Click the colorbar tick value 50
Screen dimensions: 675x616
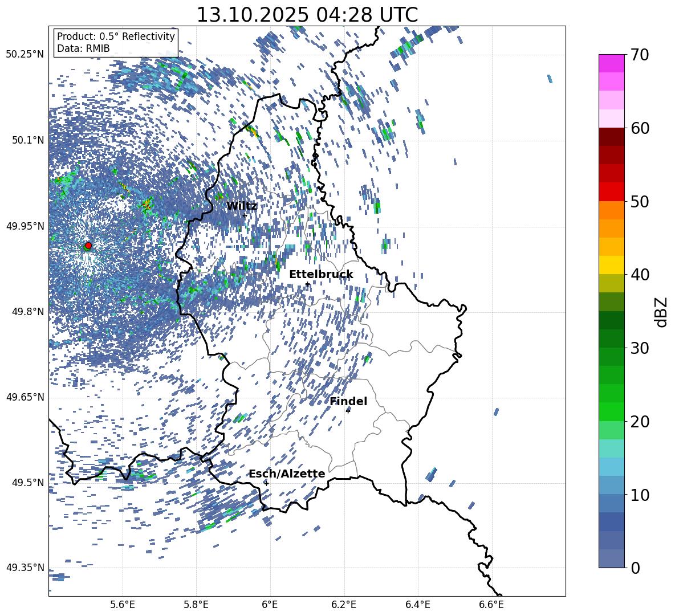click(640, 201)
